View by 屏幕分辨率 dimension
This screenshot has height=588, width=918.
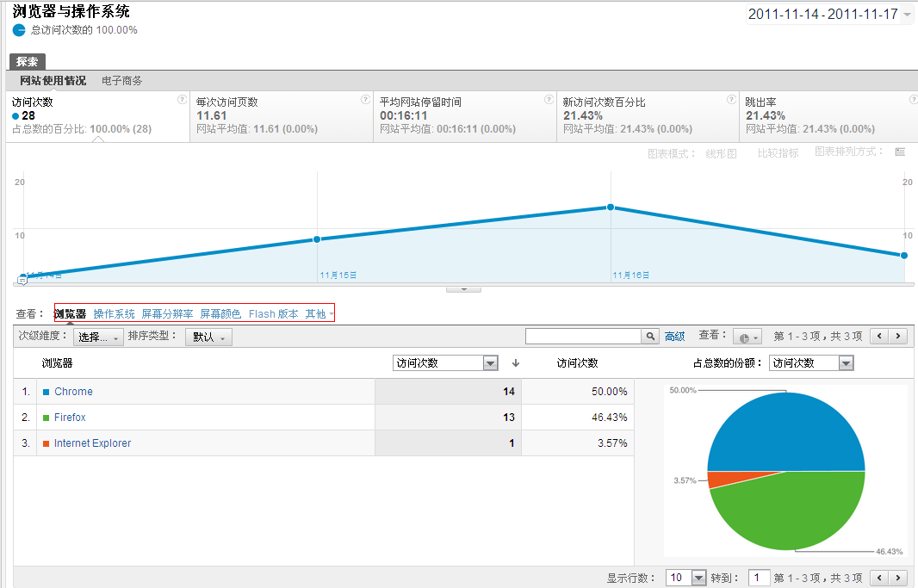[167, 314]
